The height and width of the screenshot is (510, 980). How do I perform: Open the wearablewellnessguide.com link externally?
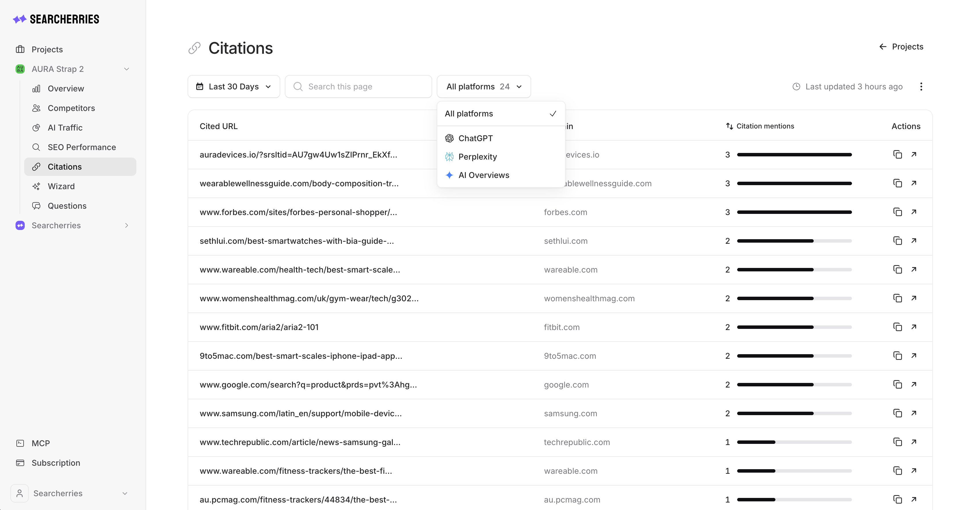click(x=914, y=183)
